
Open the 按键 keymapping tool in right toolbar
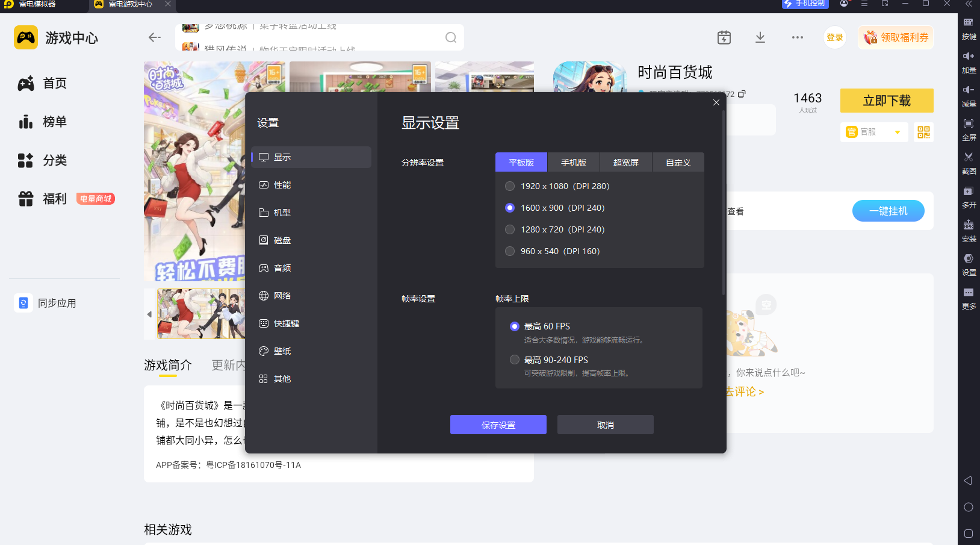pos(969,28)
